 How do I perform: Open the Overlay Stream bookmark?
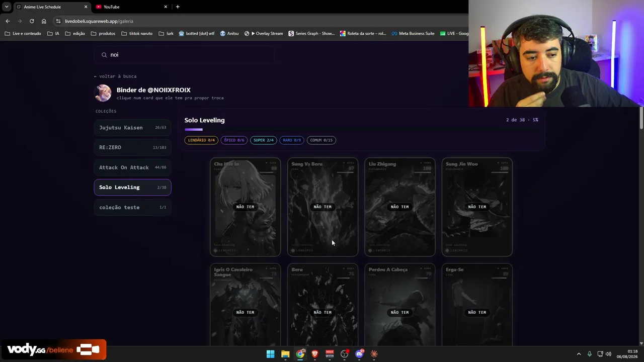pos(264,34)
